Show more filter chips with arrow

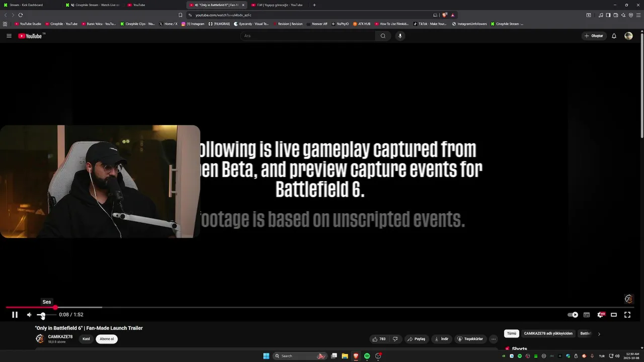pyautogui.click(x=599, y=334)
